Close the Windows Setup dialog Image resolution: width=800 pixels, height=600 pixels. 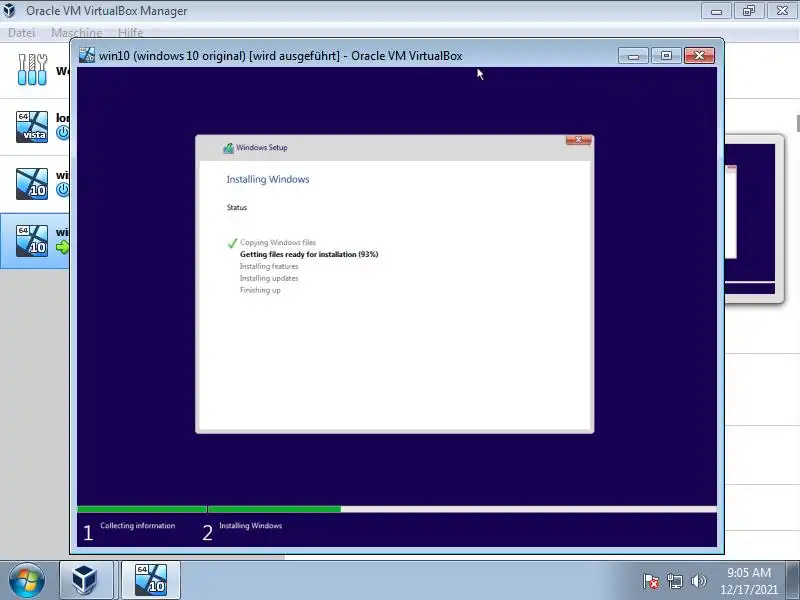point(578,140)
